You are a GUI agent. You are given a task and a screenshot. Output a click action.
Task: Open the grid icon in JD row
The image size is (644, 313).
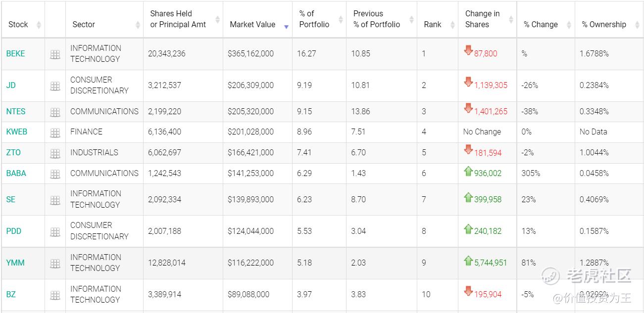[x=55, y=86]
